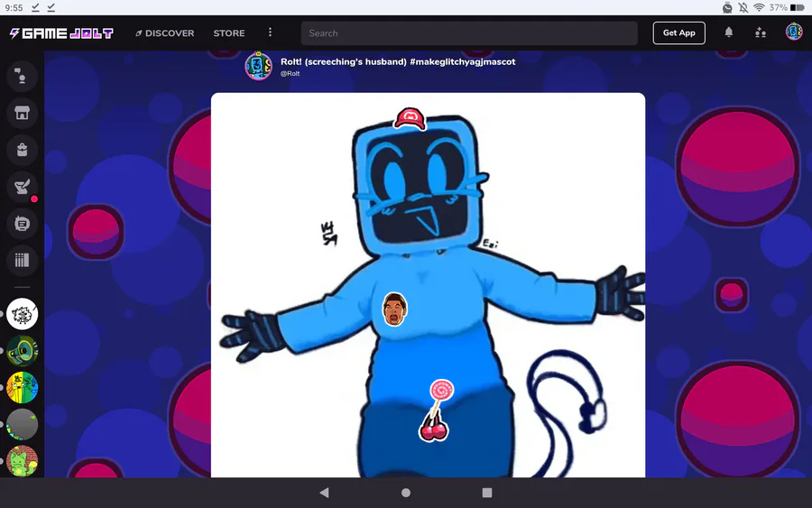Open the top sidebar chat icon

coord(22,76)
